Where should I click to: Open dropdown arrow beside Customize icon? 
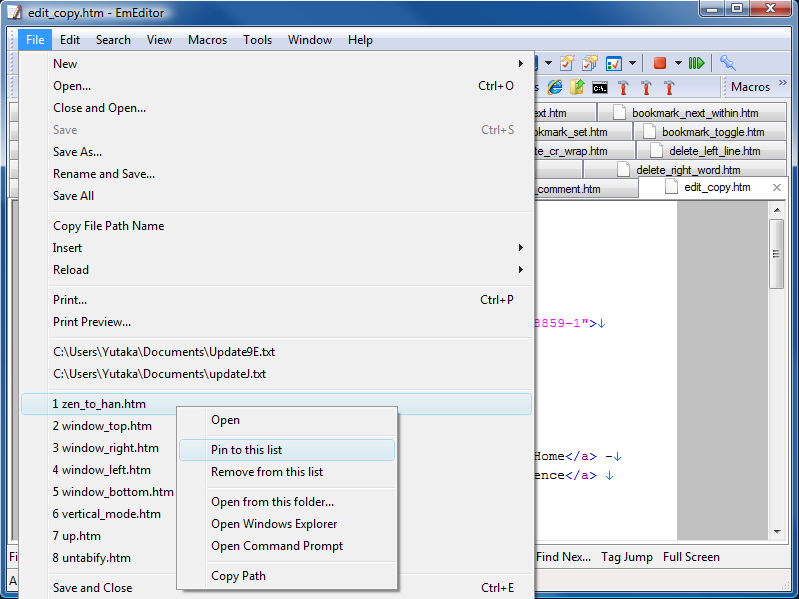[x=632, y=63]
